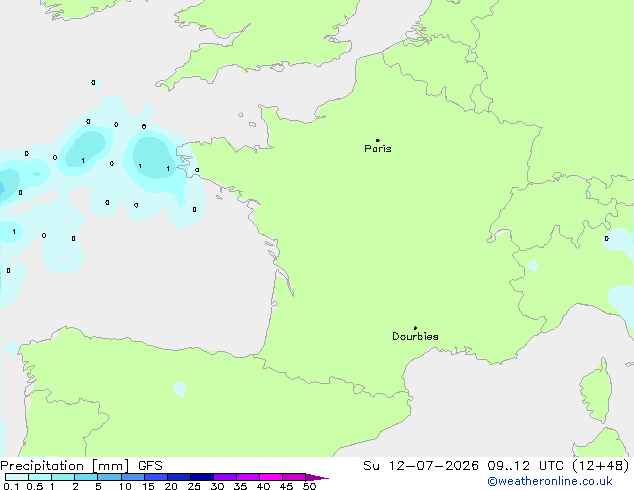Image resolution: width=634 pixels, height=490 pixels.
Task: Pick the 0.5 to 1 mm legend swatch
Action: pyautogui.click(x=40, y=477)
